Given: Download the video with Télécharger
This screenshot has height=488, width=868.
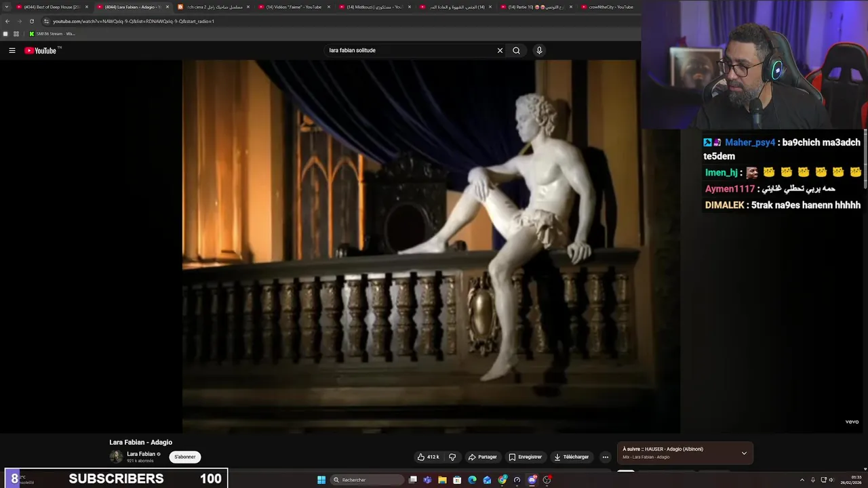Looking at the screenshot, I should [x=572, y=457].
